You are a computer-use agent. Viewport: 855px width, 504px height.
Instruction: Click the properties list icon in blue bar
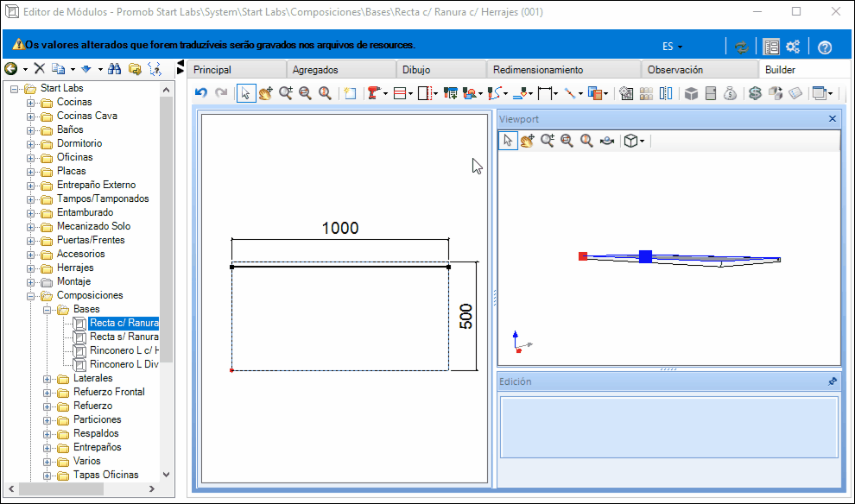[x=771, y=47]
